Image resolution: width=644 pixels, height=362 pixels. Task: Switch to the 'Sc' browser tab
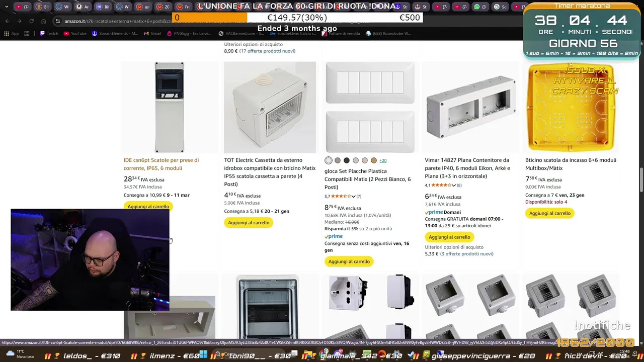click(500, 7)
